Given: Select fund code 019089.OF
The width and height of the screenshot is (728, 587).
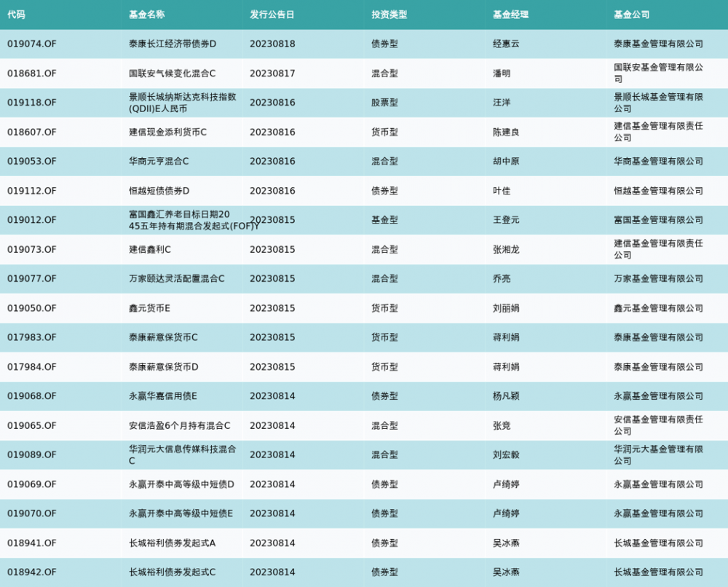Looking at the screenshot, I should [x=31, y=455].
